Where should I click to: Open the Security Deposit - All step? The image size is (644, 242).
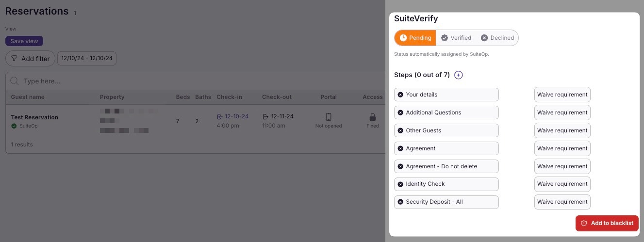coord(446,202)
